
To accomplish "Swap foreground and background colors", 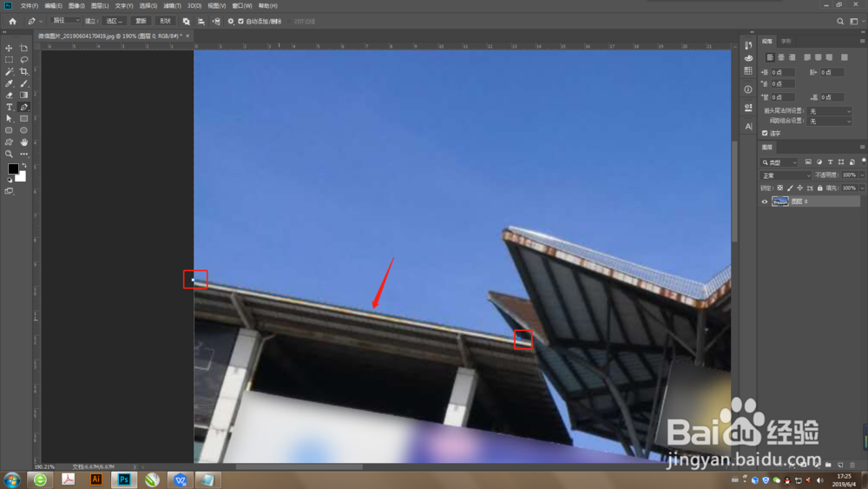I will pos(23,166).
